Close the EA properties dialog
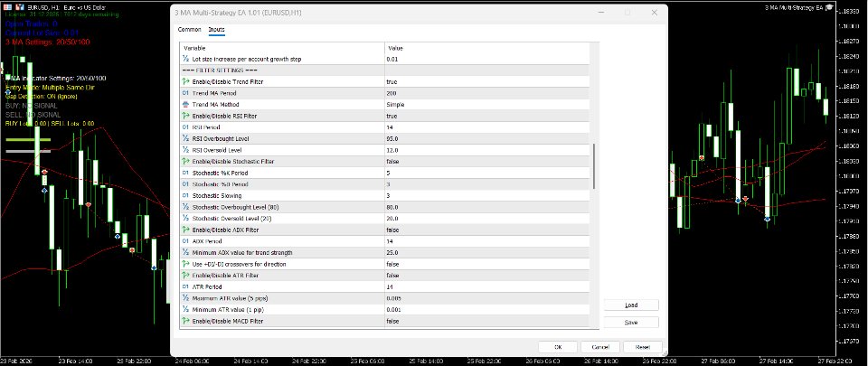The height and width of the screenshot is (366, 868). click(654, 12)
